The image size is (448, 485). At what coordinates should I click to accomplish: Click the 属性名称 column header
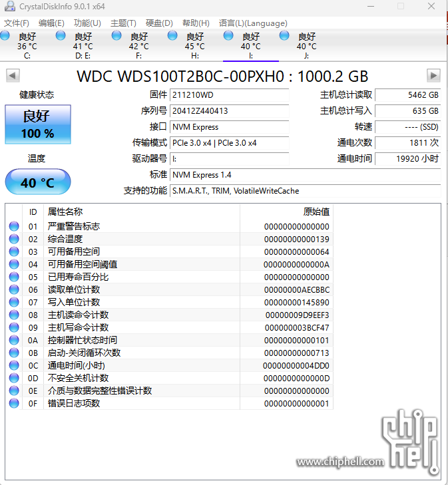coord(142,212)
